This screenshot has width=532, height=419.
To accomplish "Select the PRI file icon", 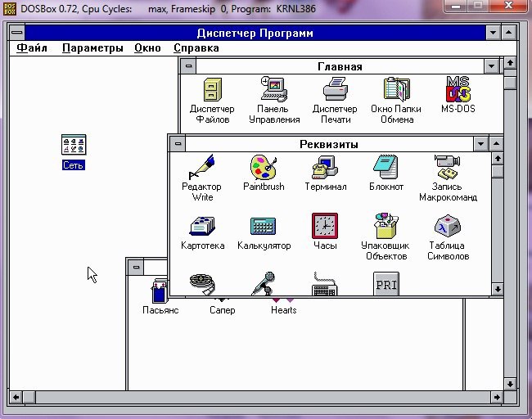I will click(x=386, y=284).
